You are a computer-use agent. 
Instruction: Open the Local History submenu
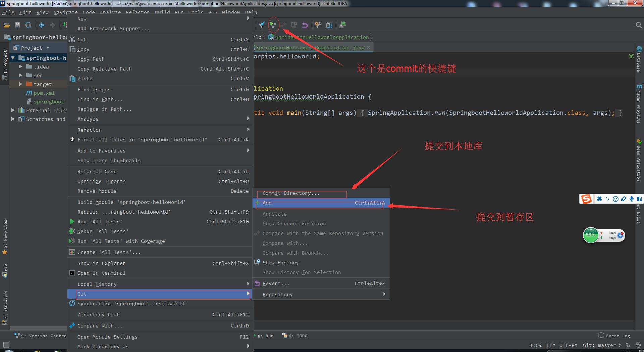pyautogui.click(x=160, y=284)
